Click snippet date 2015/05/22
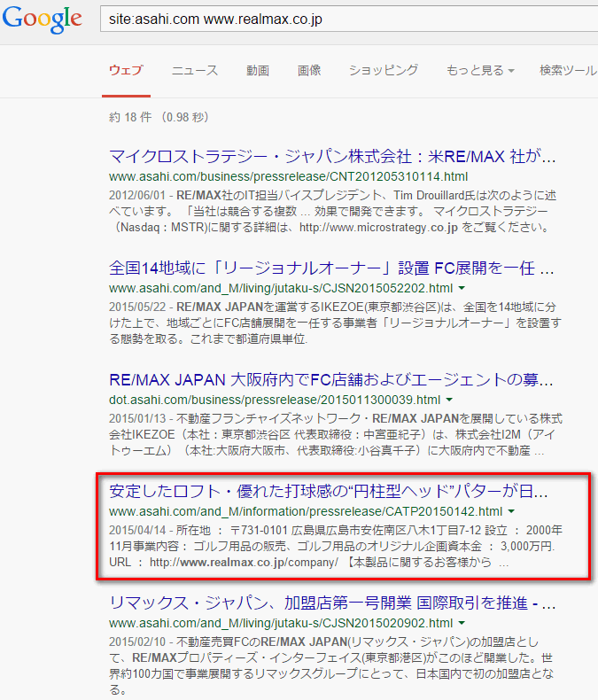Screen dimensions: 598x700 click(x=137, y=307)
